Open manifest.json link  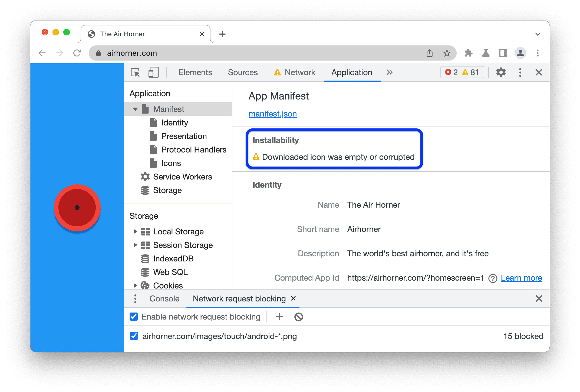point(272,114)
